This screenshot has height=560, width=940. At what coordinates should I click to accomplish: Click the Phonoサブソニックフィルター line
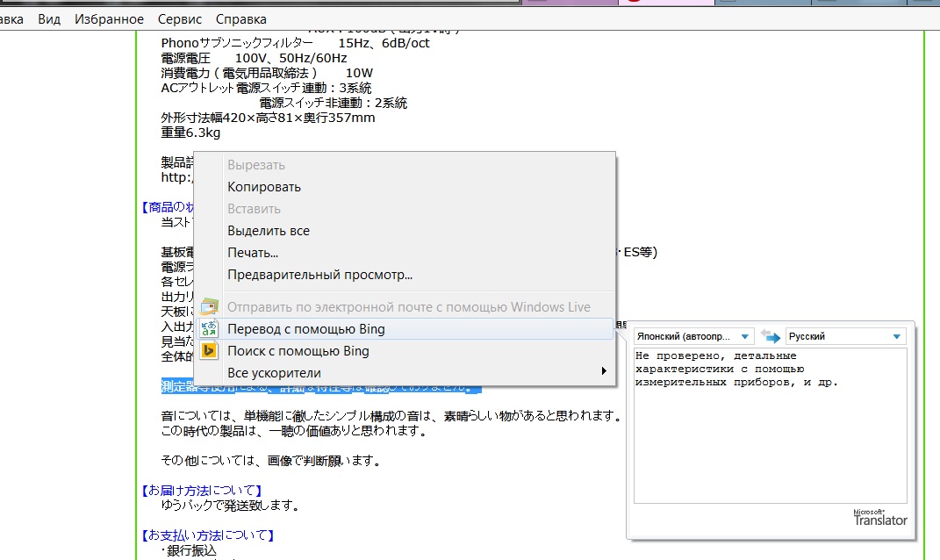click(x=296, y=43)
